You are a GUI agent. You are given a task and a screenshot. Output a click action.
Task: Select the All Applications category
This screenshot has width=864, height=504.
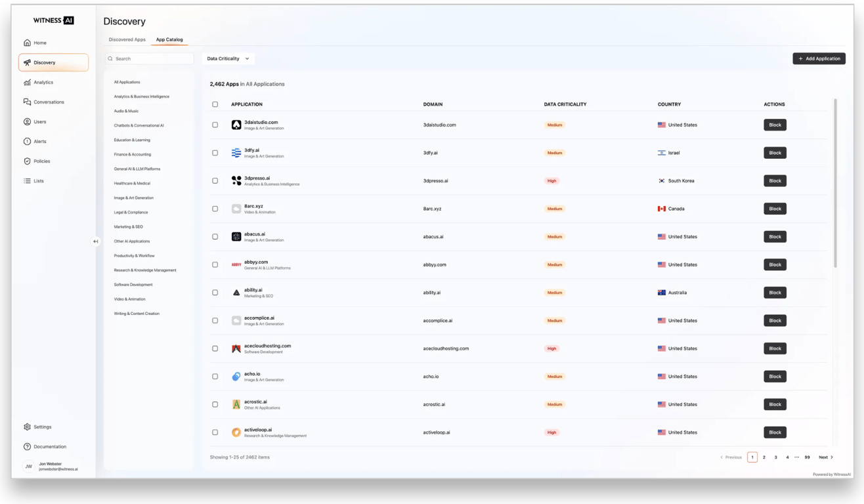pos(127,82)
